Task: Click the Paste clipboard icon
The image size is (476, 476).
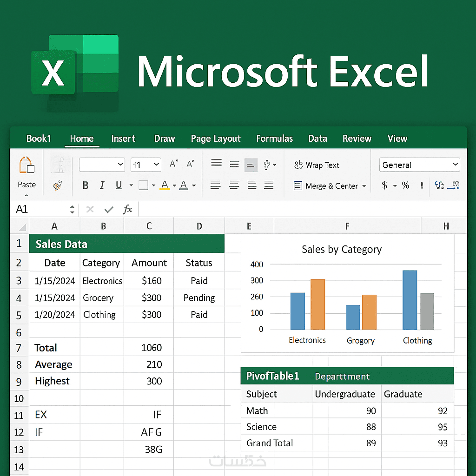Action: (x=26, y=165)
